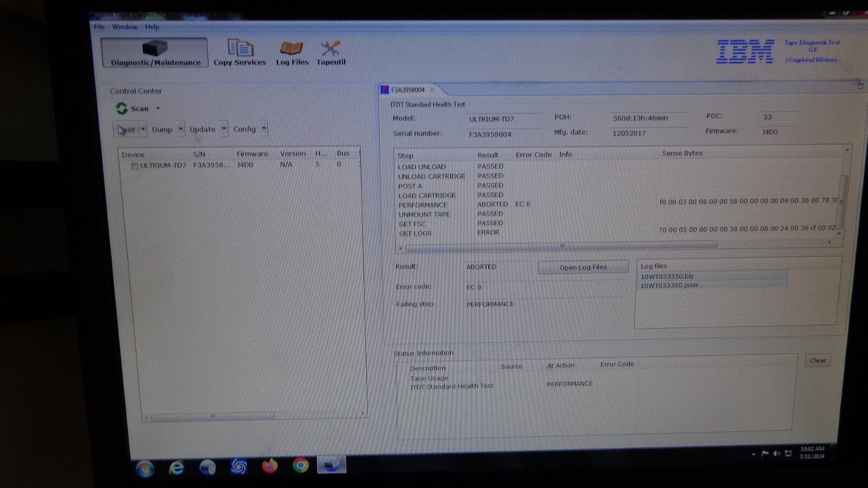This screenshot has width=868, height=488.
Task: Click the Sense Bytes column header
Action: (682, 153)
